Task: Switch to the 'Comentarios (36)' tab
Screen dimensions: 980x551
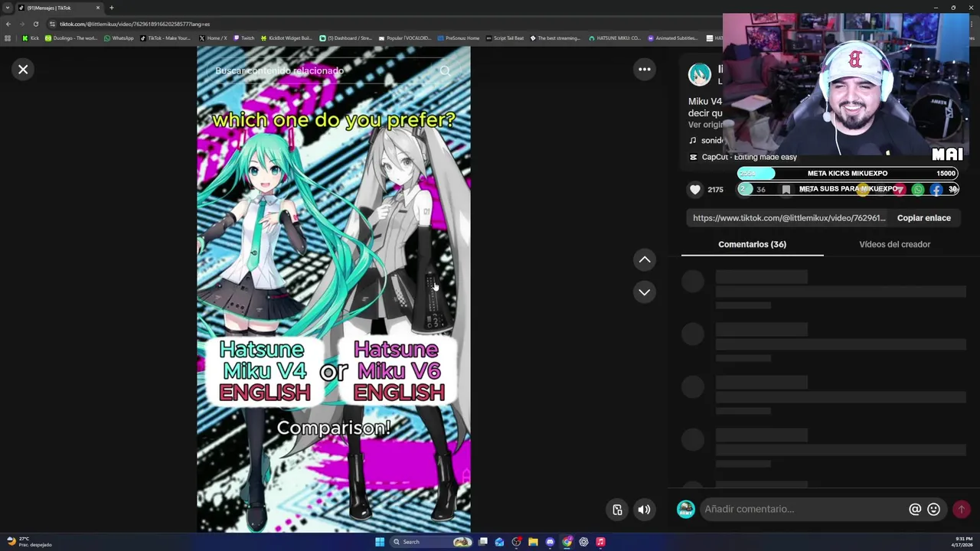Action: (x=752, y=244)
